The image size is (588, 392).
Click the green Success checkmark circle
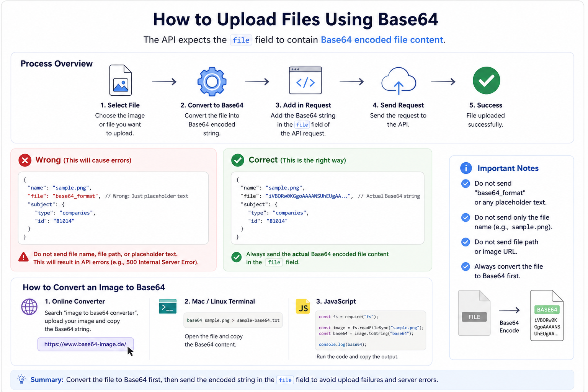coord(486,80)
